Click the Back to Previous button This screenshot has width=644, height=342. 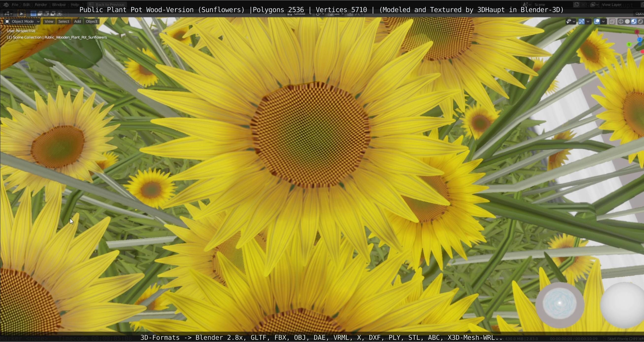coord(107,4)
